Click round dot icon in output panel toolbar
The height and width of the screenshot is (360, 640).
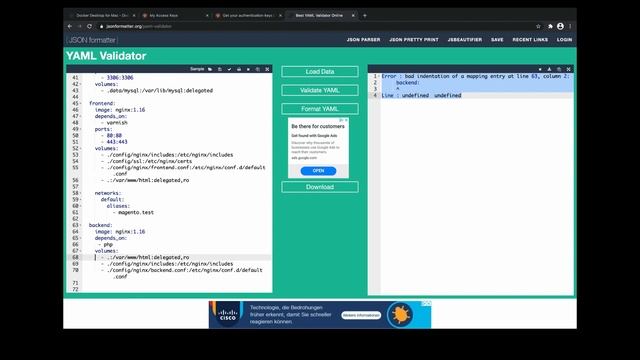pos(540,69)
